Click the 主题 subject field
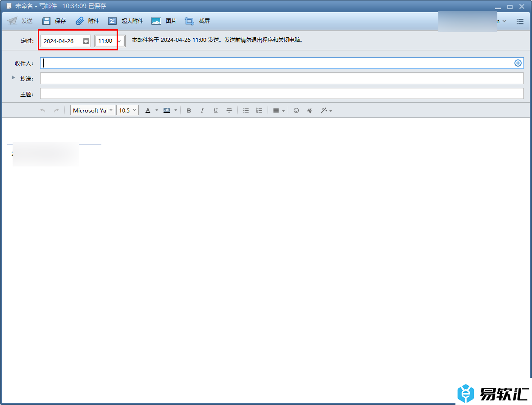Viewport: 532px width, 405px height. (x=282, y=94)
